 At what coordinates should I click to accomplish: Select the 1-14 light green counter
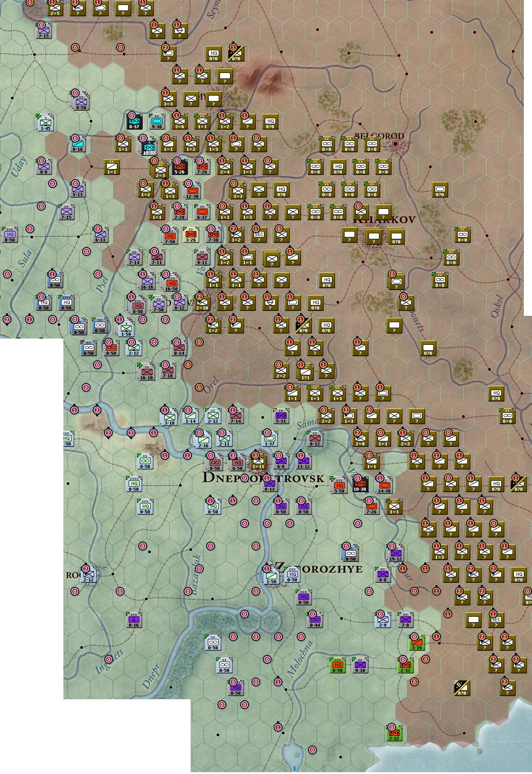[x=191, y=416]
